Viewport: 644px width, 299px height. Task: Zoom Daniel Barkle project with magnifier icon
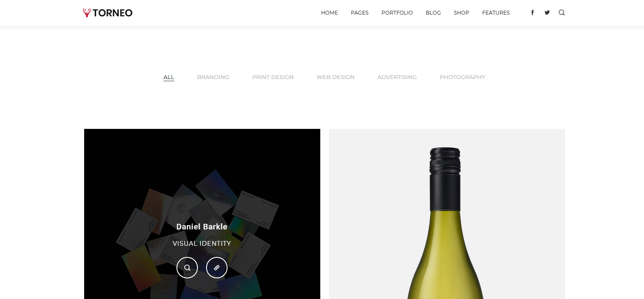[x=187, y=267]
